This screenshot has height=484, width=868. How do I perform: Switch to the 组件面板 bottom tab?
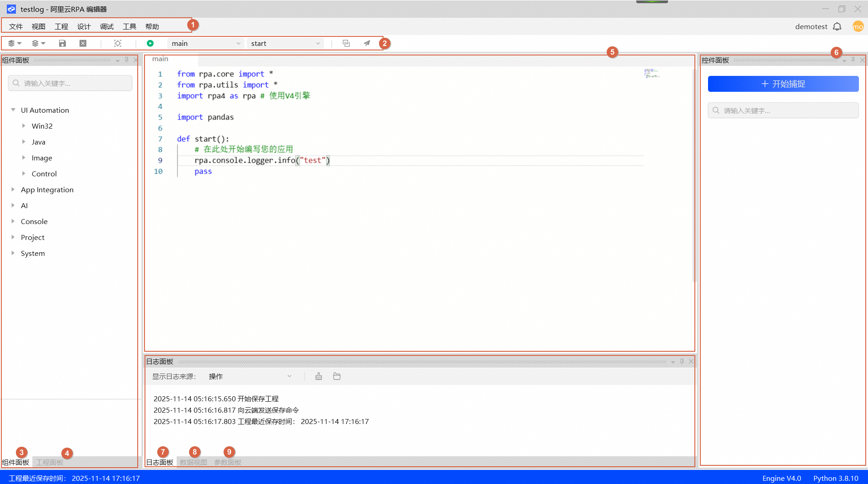coord(16,462)
